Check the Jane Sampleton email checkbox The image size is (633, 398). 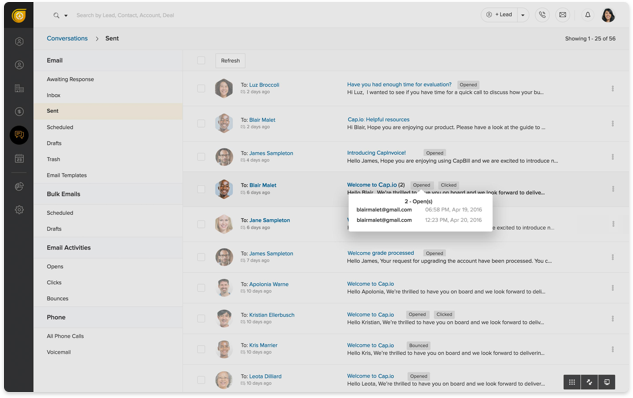pyautogui.click(x=201, y=224)
